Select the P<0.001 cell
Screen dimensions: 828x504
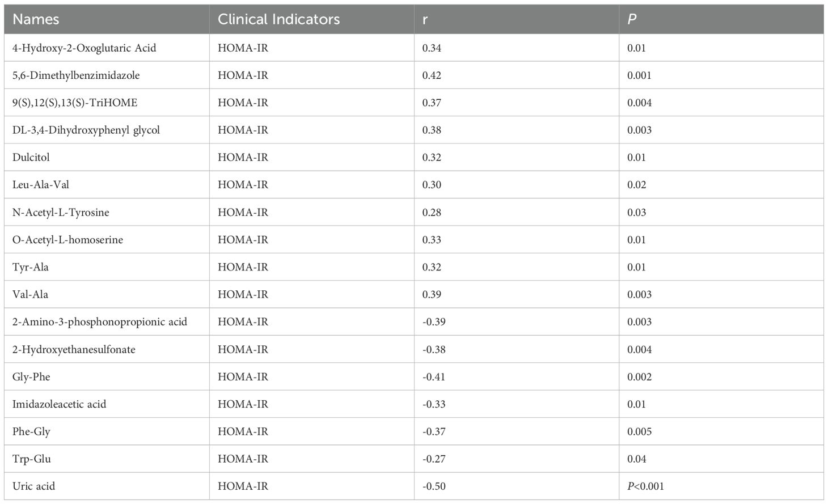click(645, 486)
